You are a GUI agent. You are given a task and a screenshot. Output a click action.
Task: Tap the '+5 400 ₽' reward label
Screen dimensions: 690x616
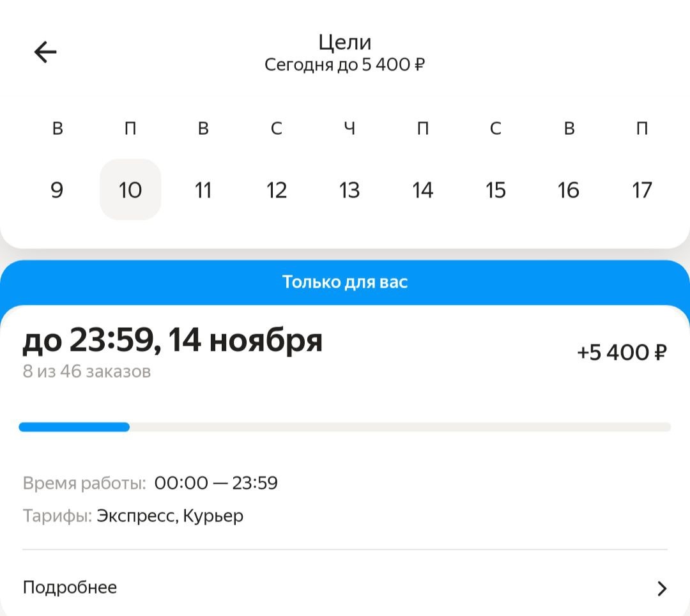622,352
